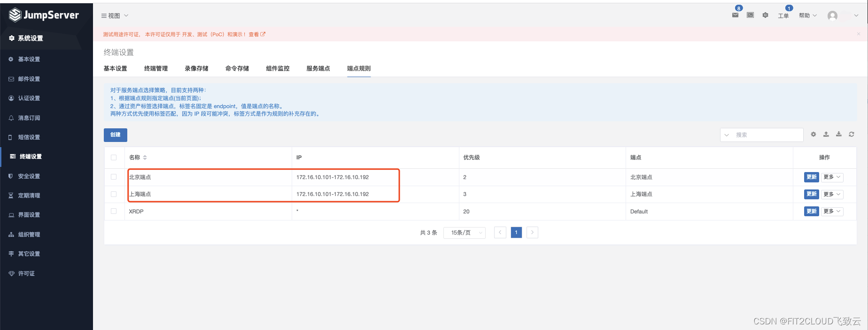This screenshot has width=868, height=330.
Task: Click the import (upload) icon above table
Action: [826, 134]
